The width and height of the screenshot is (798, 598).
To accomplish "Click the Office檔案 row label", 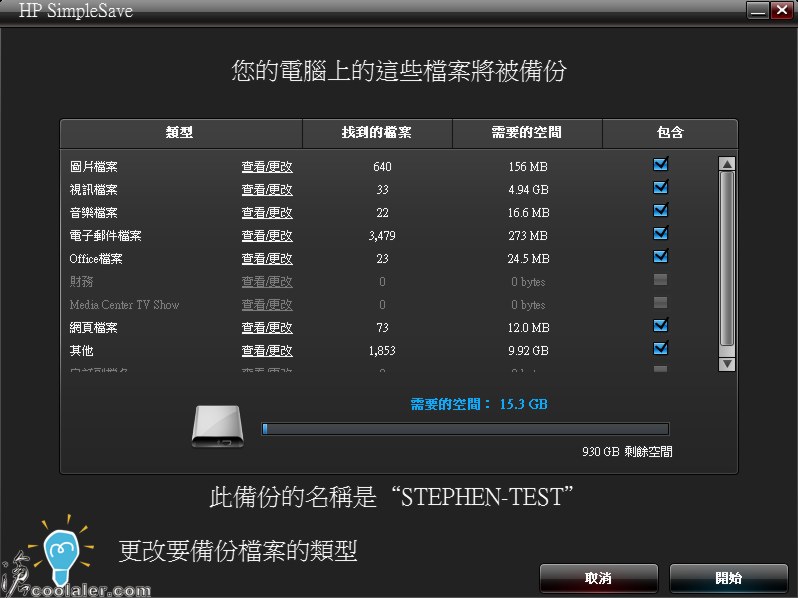I will [96, 259].
